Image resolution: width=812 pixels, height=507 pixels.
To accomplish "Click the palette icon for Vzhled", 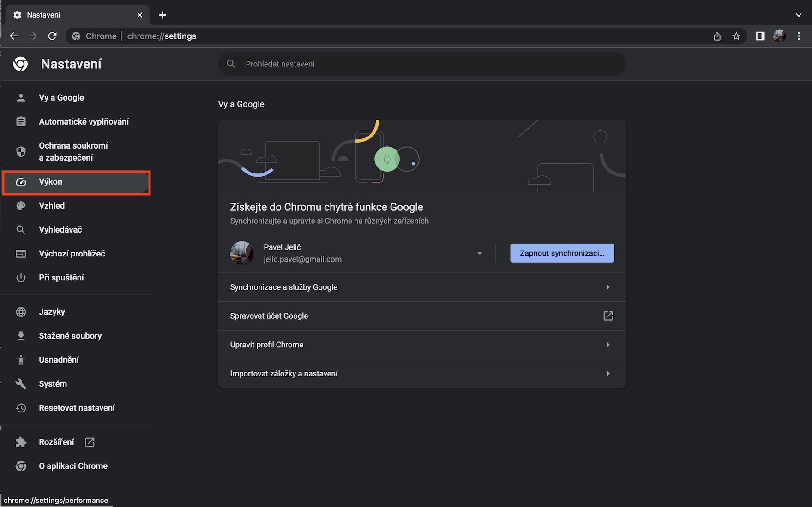I will [21, 206].
